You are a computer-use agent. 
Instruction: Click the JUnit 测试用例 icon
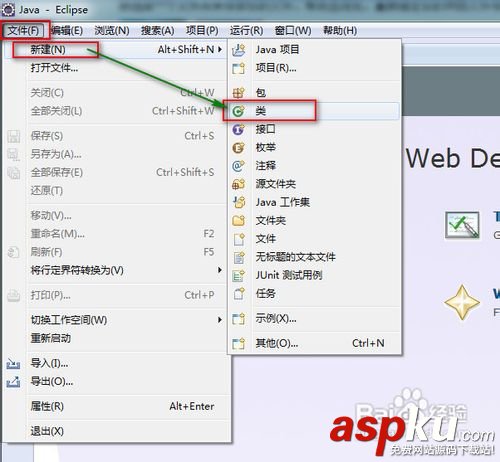(x=239, y=275)
